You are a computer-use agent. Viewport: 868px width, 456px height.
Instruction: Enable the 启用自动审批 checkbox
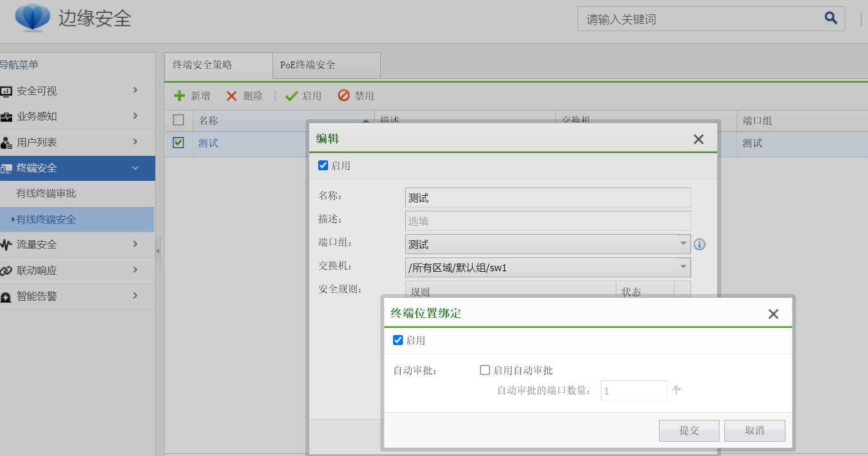(x=485, y=370)
